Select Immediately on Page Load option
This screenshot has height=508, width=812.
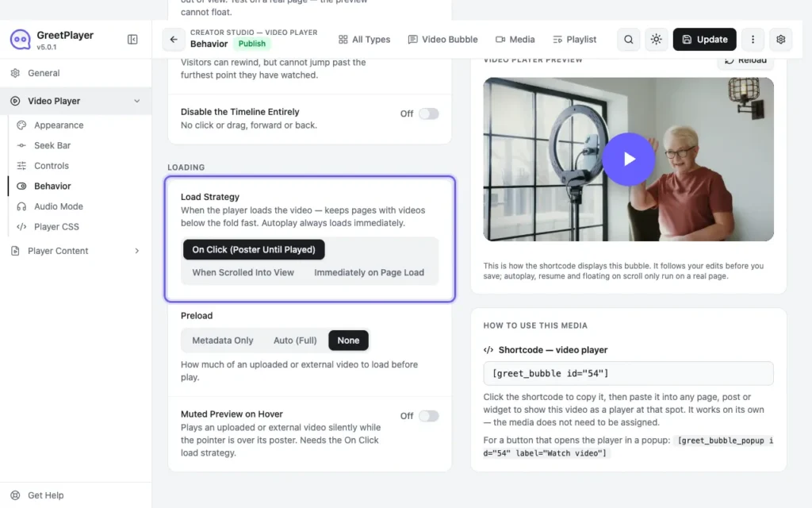point(370,272)
